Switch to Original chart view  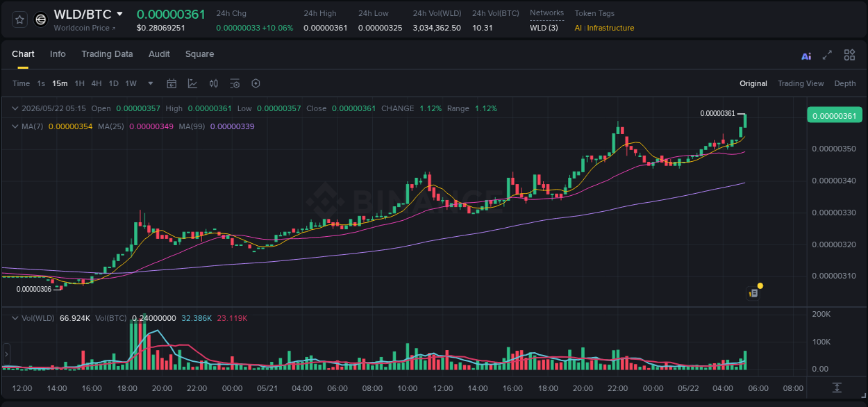(x=753, y=83)
